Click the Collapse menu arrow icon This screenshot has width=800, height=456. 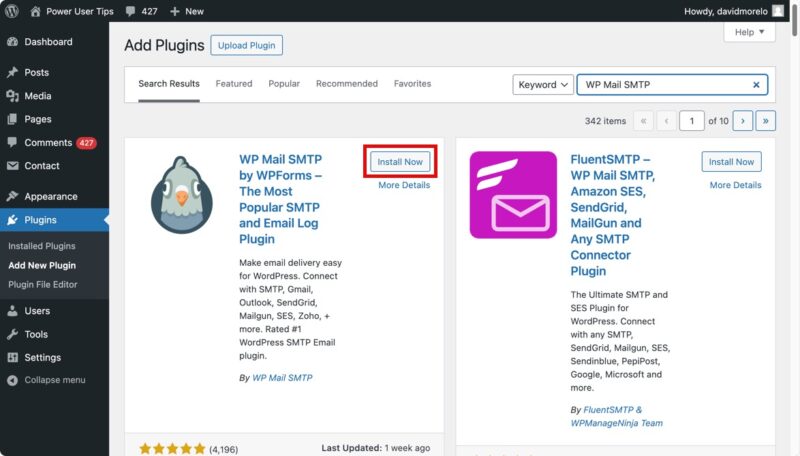coord(13,380)
